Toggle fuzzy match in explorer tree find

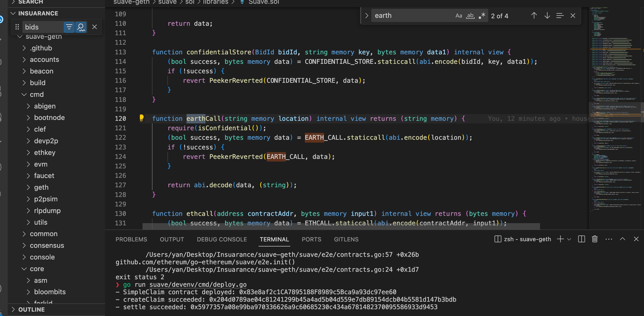tap(81, 27)
